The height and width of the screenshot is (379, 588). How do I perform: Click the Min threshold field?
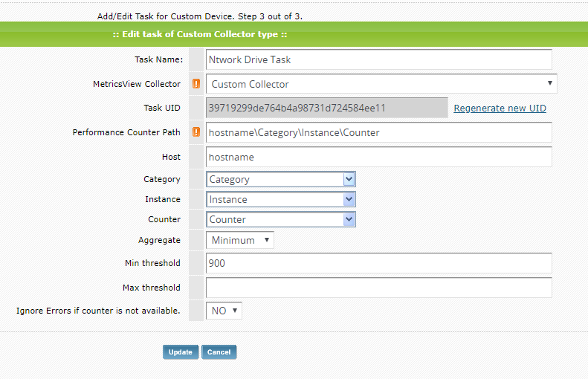point(379,263)
